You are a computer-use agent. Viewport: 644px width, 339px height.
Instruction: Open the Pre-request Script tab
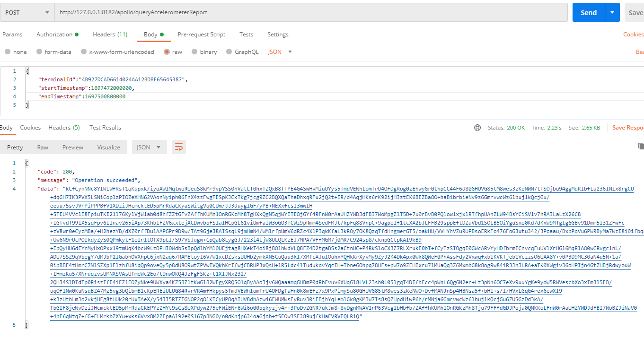201,35
